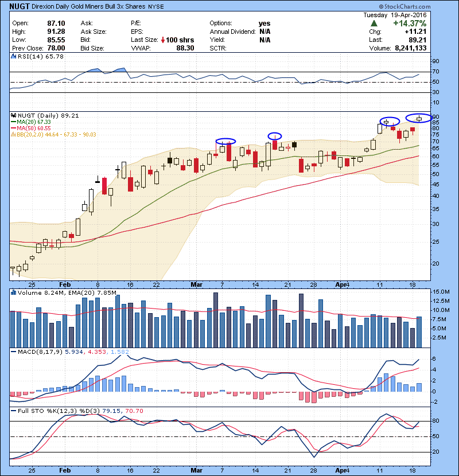
Task: Click the NUGT ticker symbol title
Action: click(20, 6)
